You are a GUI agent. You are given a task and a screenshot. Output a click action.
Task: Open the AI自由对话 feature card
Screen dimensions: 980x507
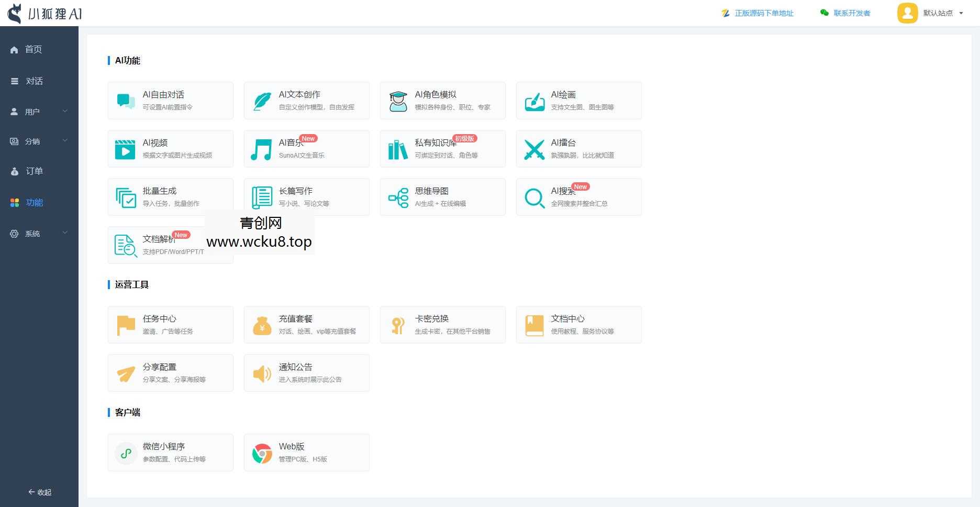pos(170,100)
